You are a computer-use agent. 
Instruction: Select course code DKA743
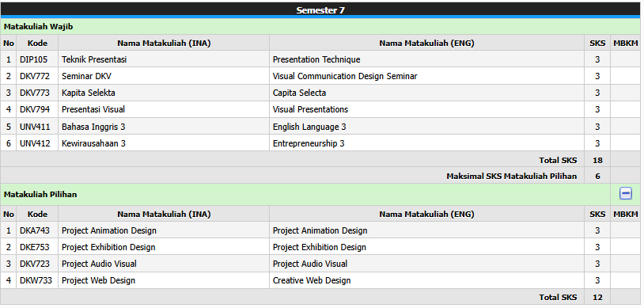35,230
